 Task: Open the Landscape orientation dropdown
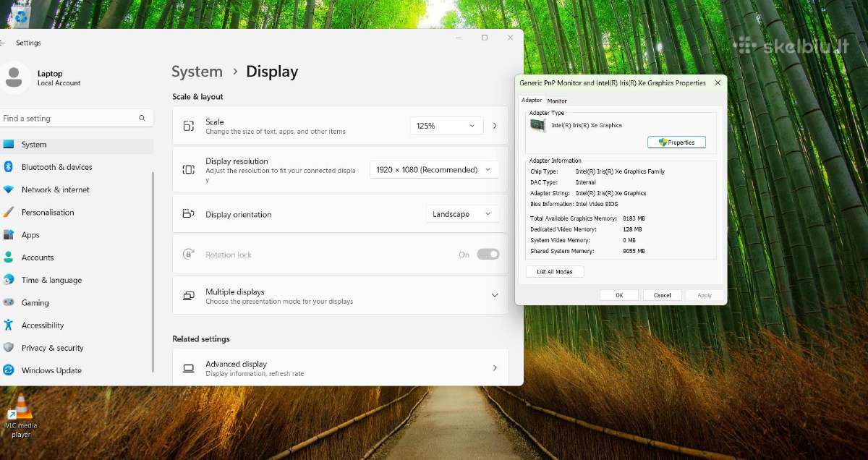(x=462, y=214)
